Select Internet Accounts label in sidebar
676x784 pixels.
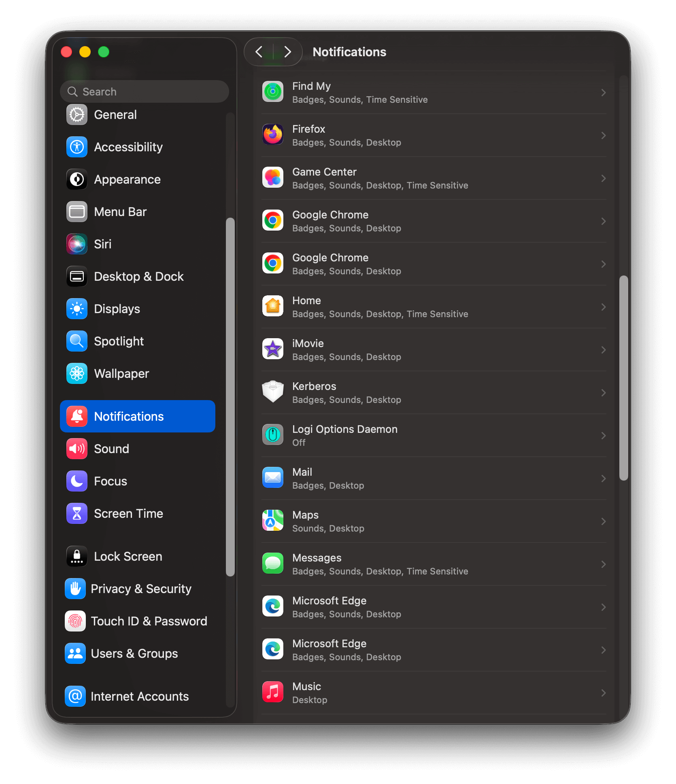[140, 697]
